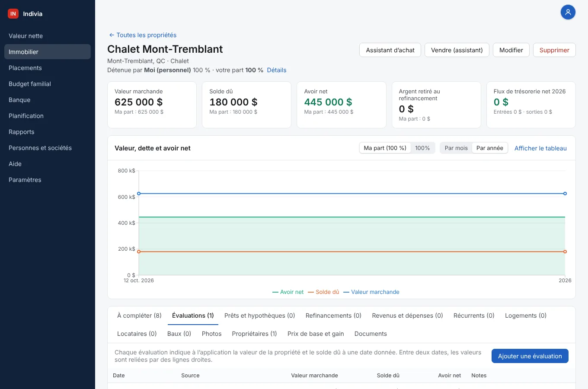Open Prix de base et gain tab
The height and width of the screenshot is (389, 588).
[x=316, y=334]
